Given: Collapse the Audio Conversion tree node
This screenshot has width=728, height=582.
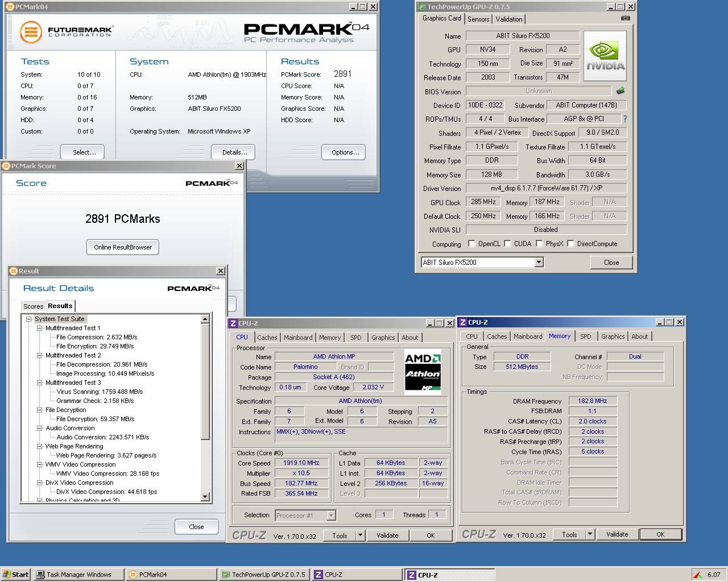Looking at the screenshot, I should pos(39,428).
